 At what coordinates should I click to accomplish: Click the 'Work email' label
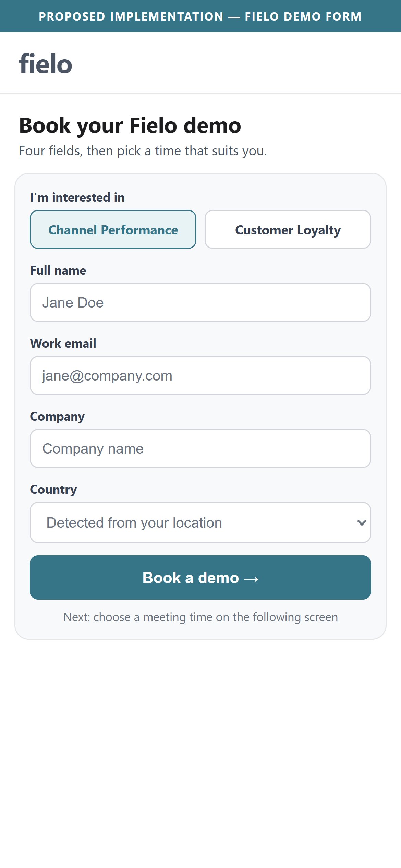pyautogui.click(x=63, y=343)
